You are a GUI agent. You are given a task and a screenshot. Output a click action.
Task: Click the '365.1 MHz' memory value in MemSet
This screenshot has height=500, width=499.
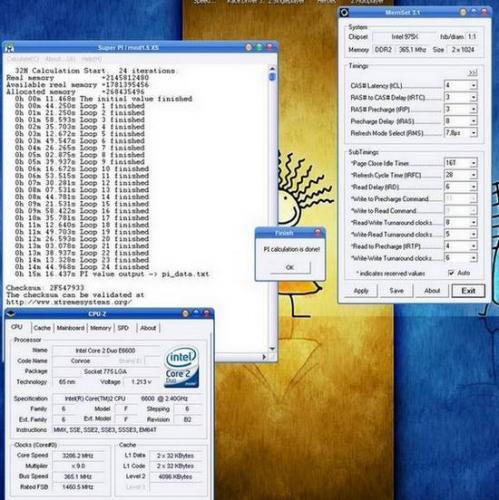(412, 50)
